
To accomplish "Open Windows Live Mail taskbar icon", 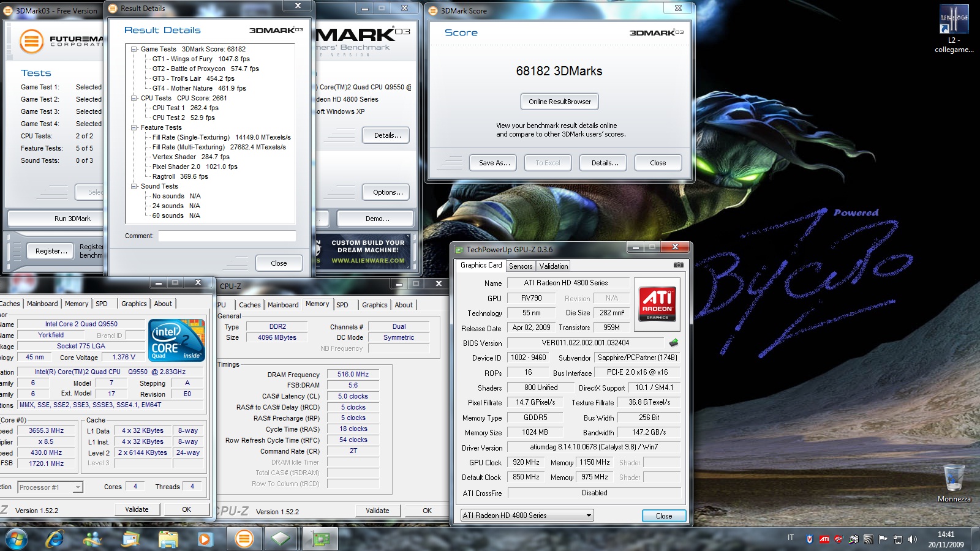I will point(130,539).
